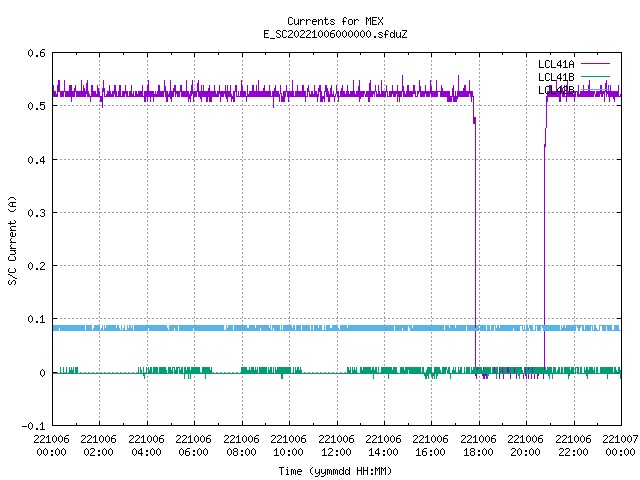Click the blue LCL42B trace at 12:00
Viewport: 640px width, 480px height.
click(337, 328)
